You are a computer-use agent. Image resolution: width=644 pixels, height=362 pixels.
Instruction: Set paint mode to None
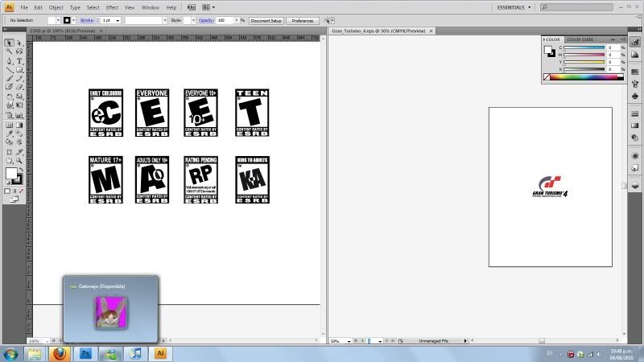[x=22, y=191]
